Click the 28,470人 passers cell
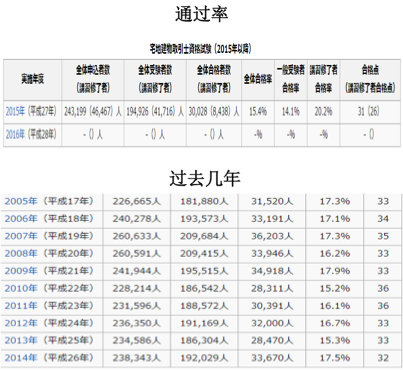 (x=272, y=340)
